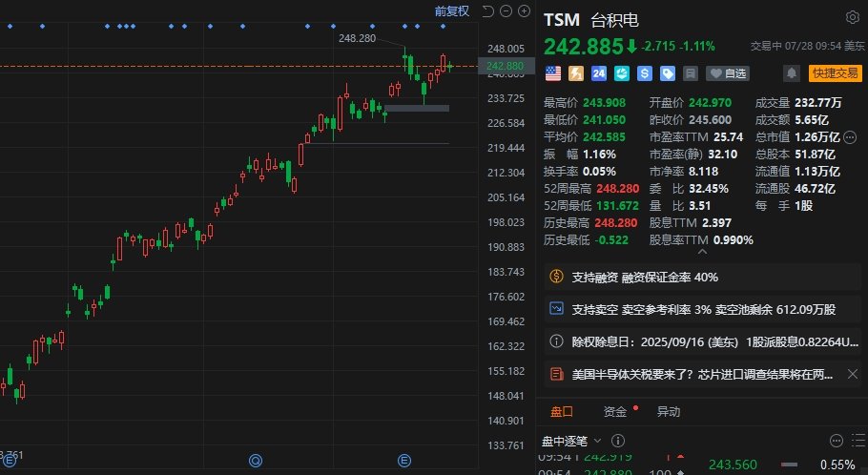Click the gray support zone bar on chart
Screen dimensions: 868x475
(x=417, y=109)
